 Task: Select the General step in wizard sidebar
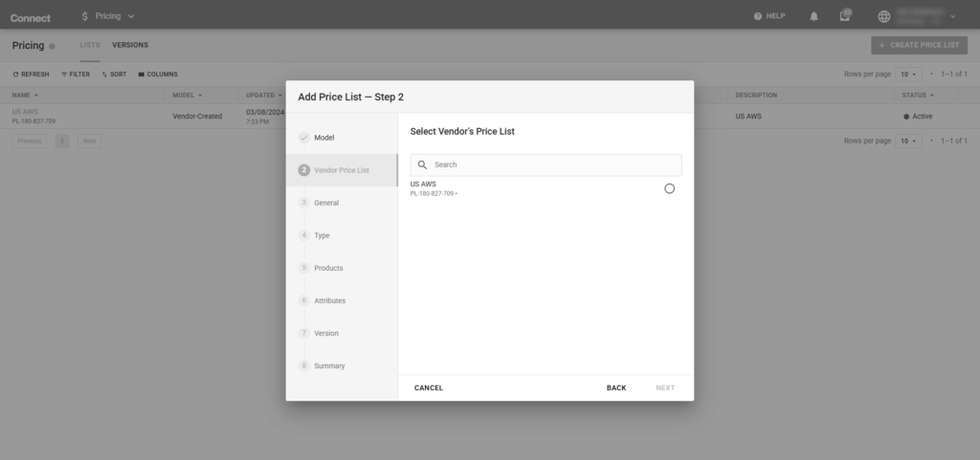pyautogui.click(x=325, y=203)
